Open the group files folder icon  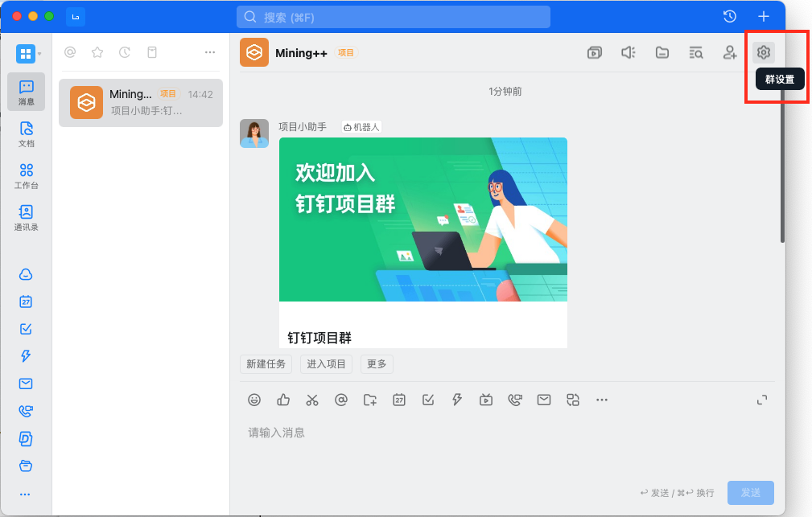662,52
